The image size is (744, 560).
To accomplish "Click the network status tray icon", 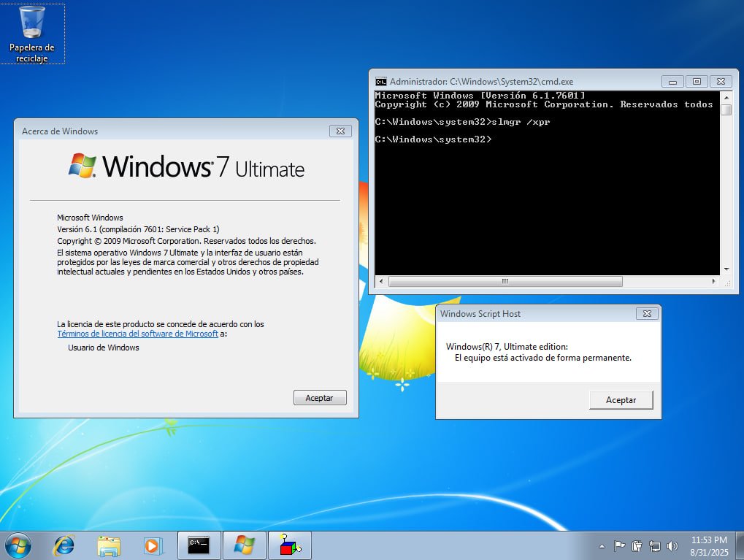I will pos(654,545).
